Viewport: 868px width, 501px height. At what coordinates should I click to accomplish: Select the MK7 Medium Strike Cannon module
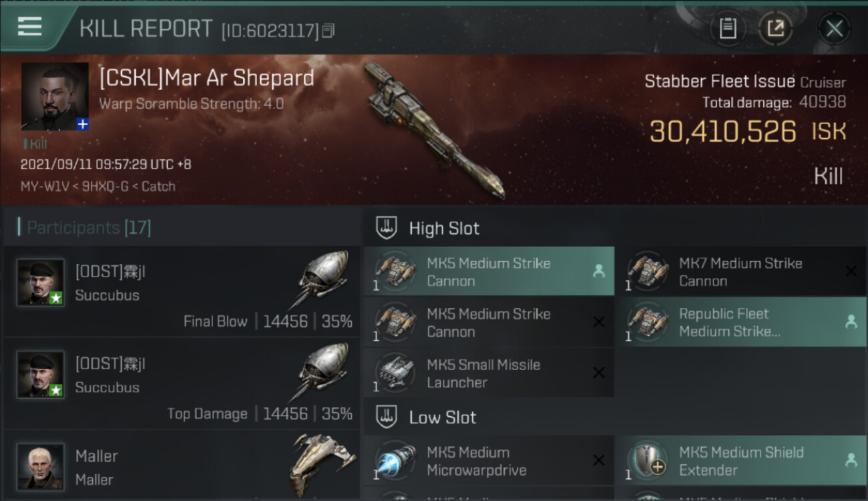click(x=740, y=271)
